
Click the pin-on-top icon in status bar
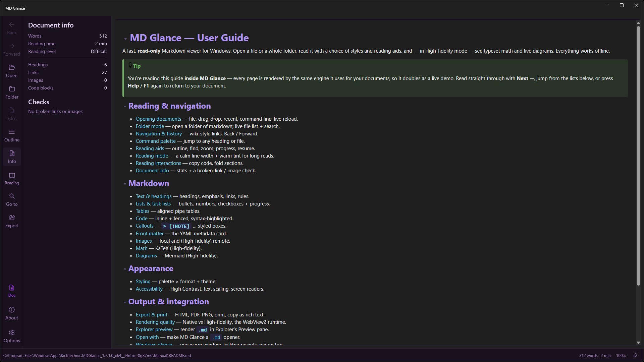point(635,355)
